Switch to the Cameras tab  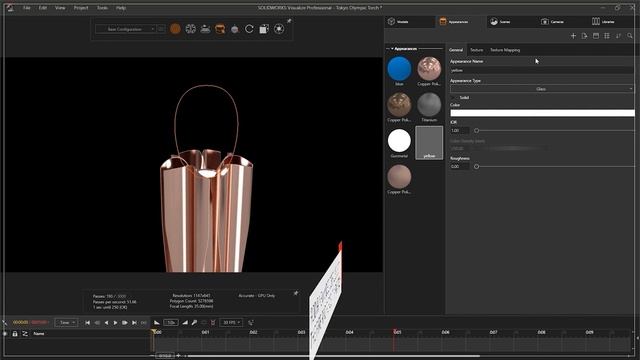tap(562, 22)
